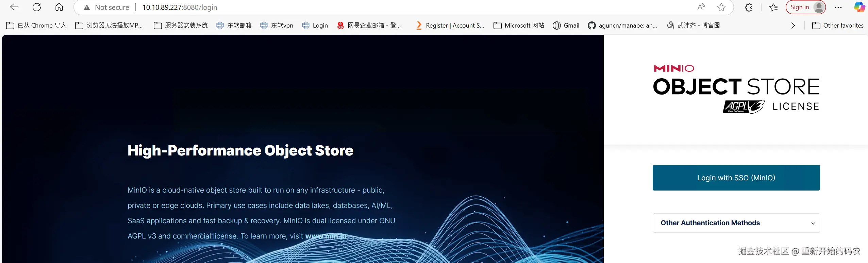Open the 东软邮箱 bookmark
868x263 pixels.
[x=234, y=26]
